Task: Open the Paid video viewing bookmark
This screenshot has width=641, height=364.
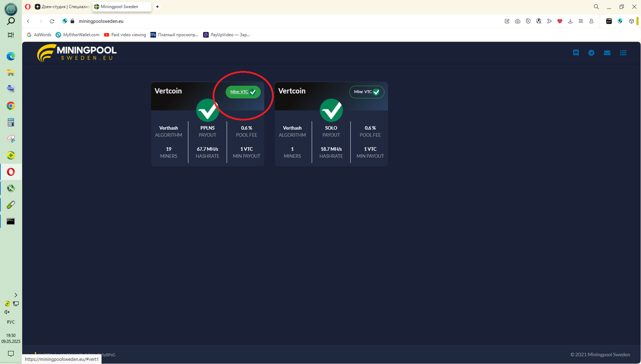Action: pos(125,35)
